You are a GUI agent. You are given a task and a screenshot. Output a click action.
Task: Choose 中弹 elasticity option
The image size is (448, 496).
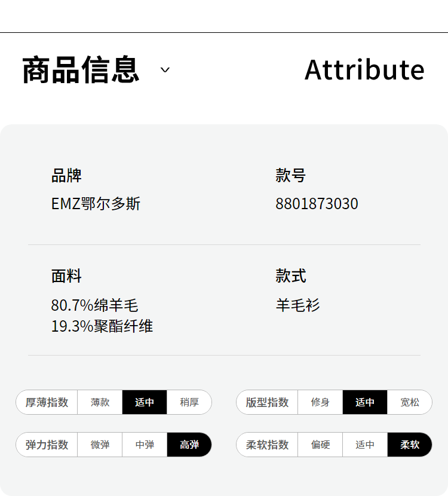(145, 445)
